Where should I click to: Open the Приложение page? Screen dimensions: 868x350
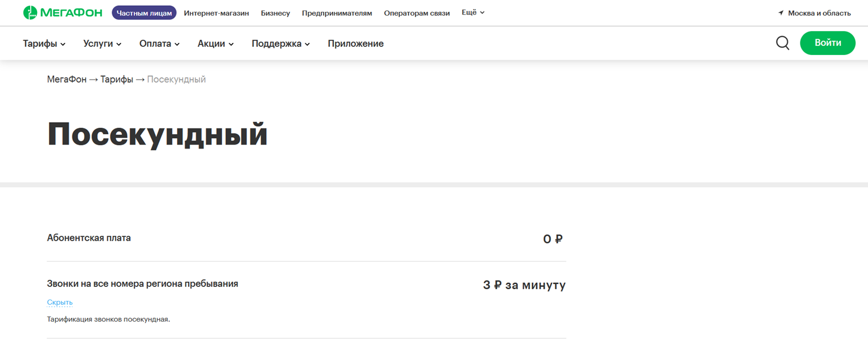[x=355, y=43]
